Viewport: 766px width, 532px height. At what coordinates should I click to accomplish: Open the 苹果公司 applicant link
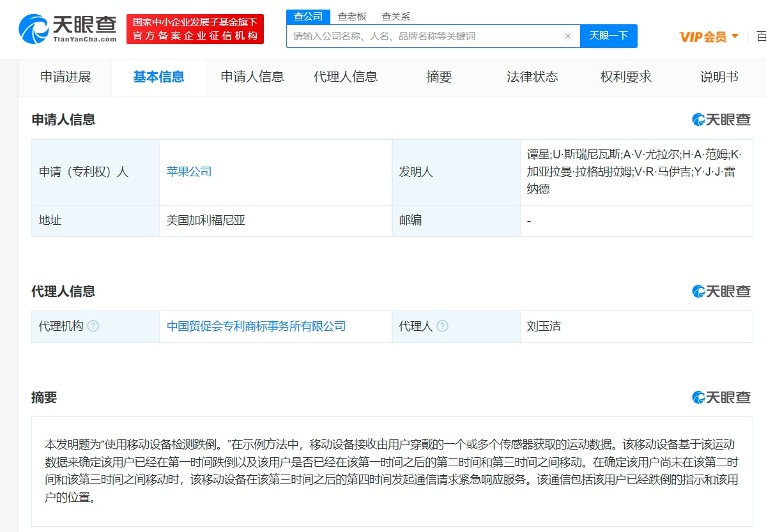[189, 171]
